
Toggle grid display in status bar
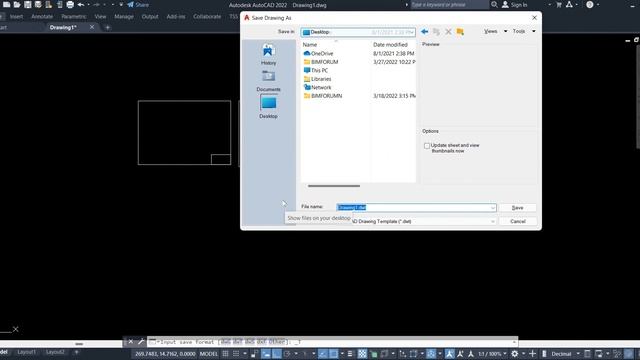225,354
